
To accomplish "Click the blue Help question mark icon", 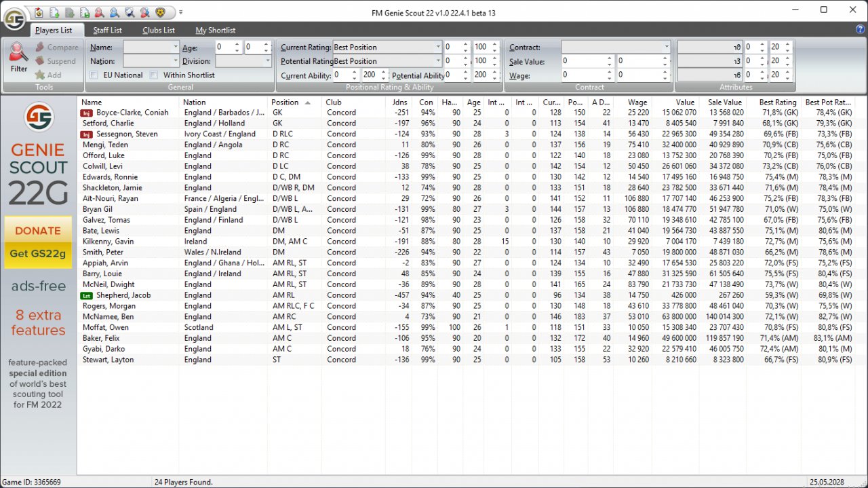I will coord(861,29).
